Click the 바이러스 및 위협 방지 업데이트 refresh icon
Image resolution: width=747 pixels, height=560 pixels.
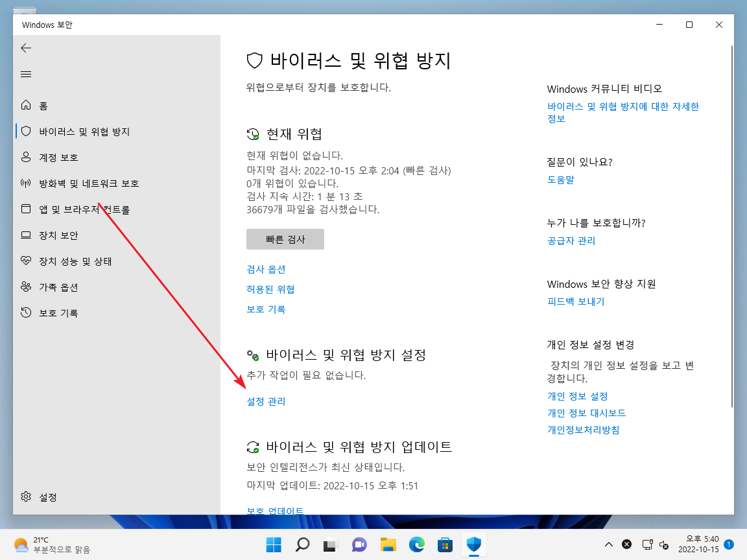click(253, 447)
